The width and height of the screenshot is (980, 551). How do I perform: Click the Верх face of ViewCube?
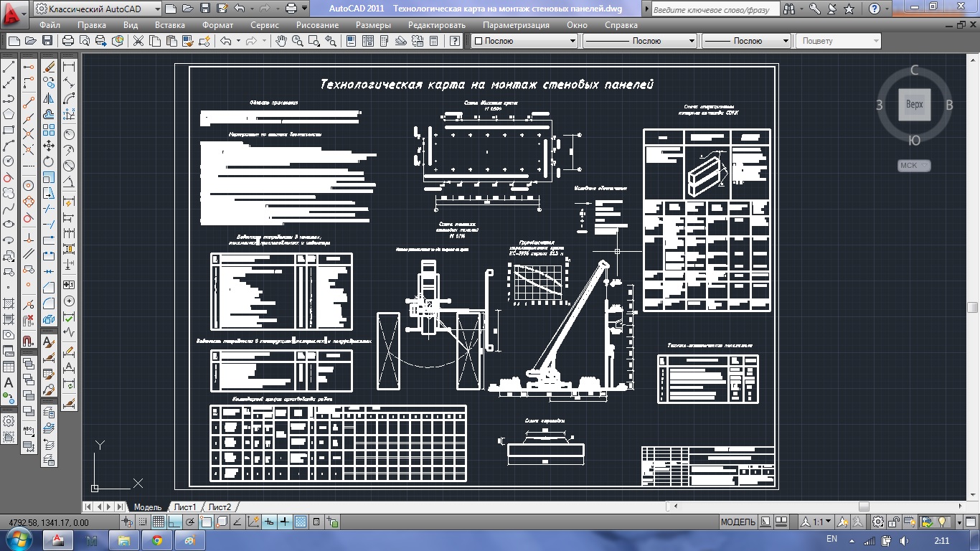click(914, 105)
